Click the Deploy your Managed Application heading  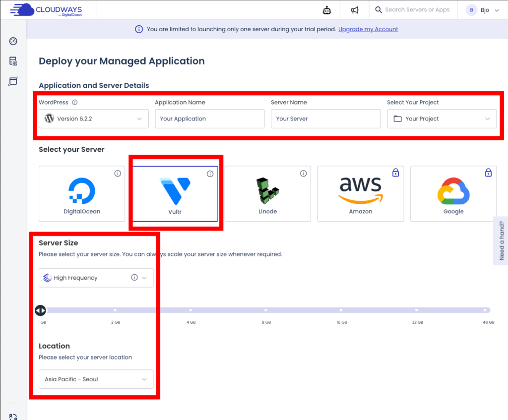(122, 61)
